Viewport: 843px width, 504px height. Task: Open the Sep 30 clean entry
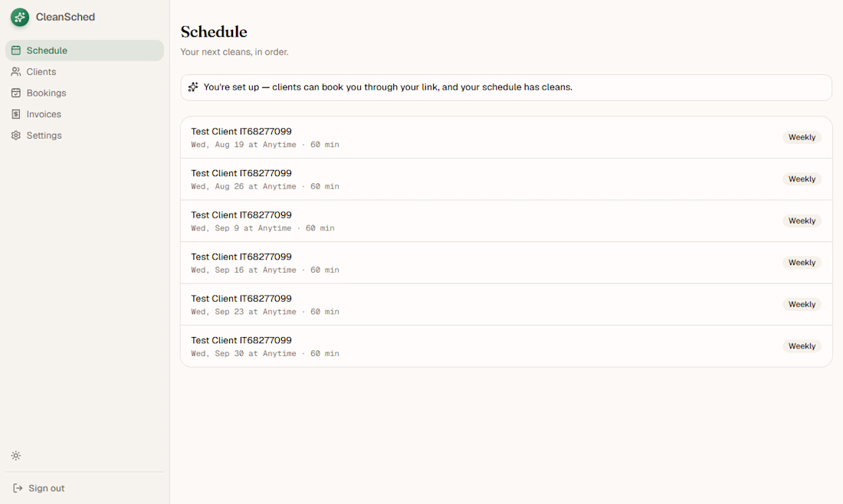pyautogui.click(x=507, y=346)
